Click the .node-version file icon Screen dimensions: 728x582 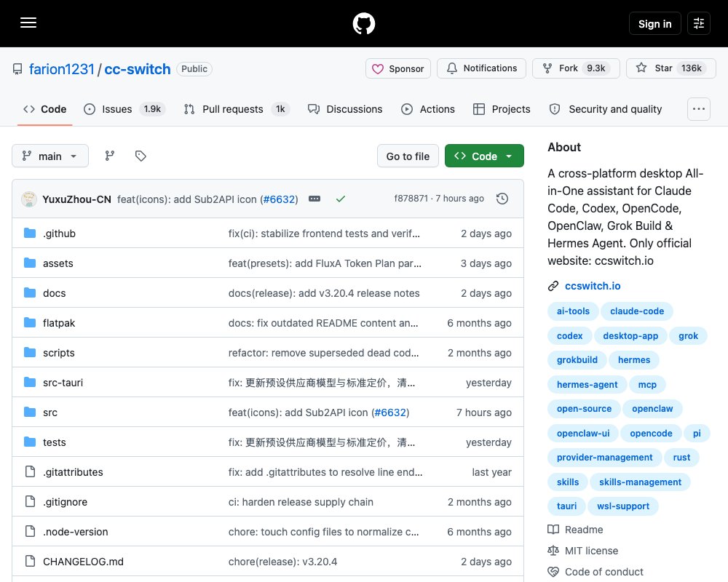30,531
